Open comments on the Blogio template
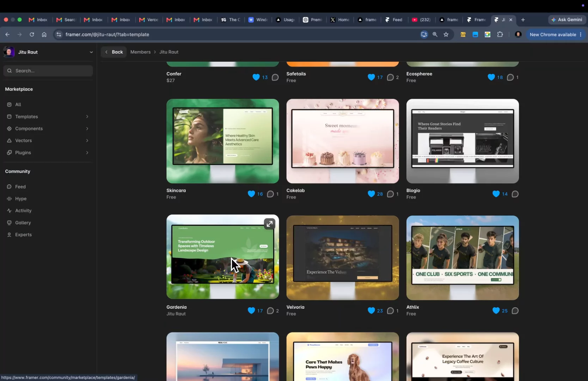588x381 pixels. [x=515, y=194]
